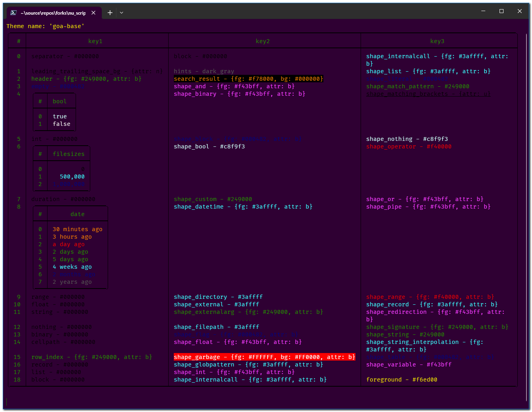This screenshot has width=532, height=412.
Task: Click the '3 hours ago' date row
Action: pos(72,237)
